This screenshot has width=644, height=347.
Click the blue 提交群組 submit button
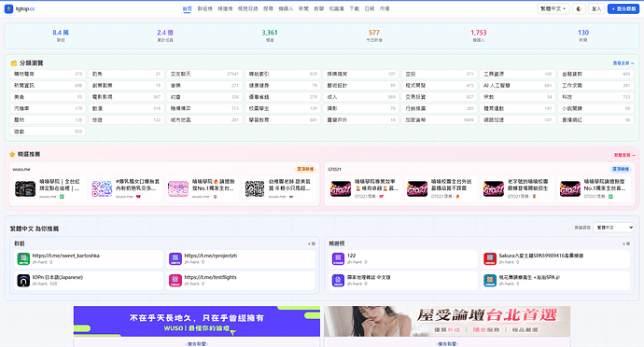pos(623,8)
